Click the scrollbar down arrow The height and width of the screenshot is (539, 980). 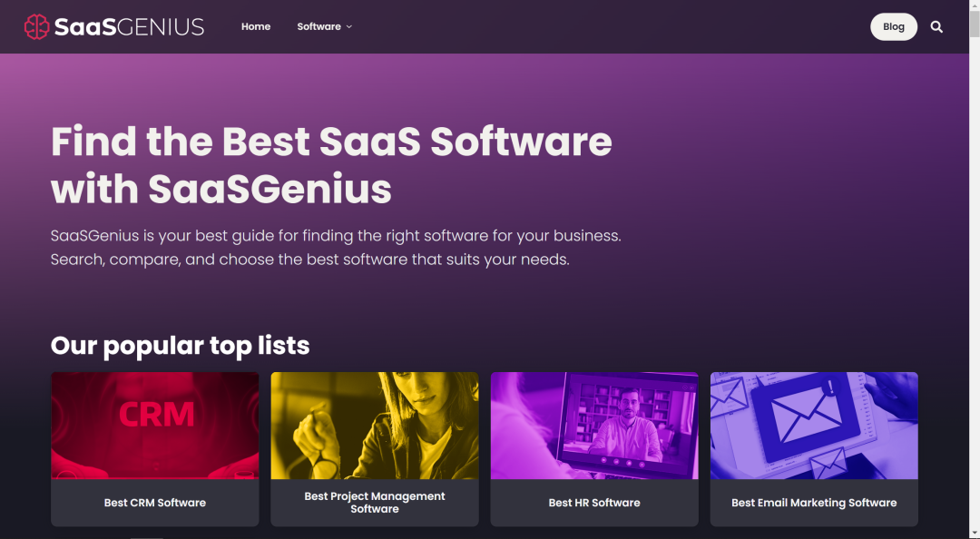[x=975, y=534]
